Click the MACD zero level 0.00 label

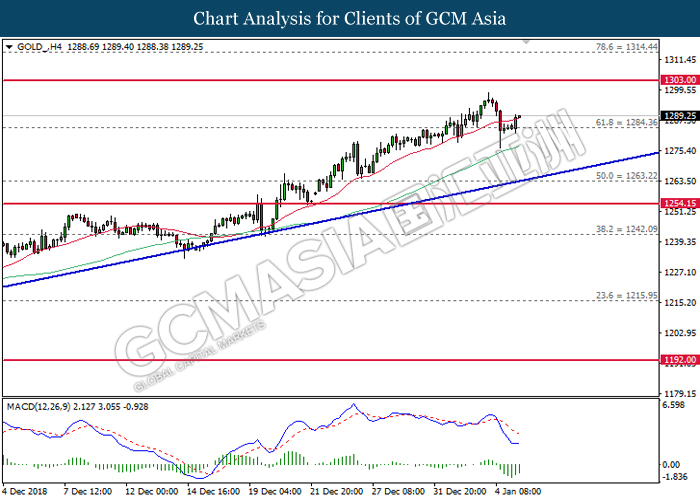pyautogui.click(x=671, y=465)
